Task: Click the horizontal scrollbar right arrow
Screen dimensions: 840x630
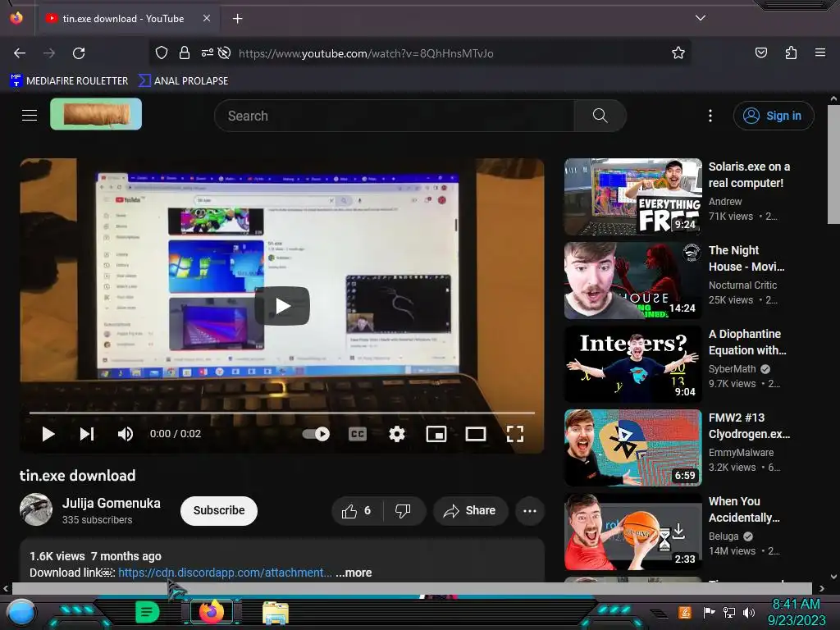Action: (821, 589)
